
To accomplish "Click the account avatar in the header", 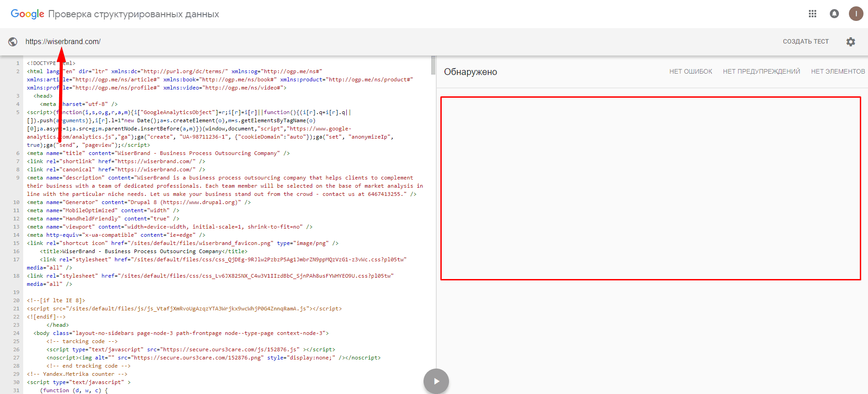I will pos(856,14).
